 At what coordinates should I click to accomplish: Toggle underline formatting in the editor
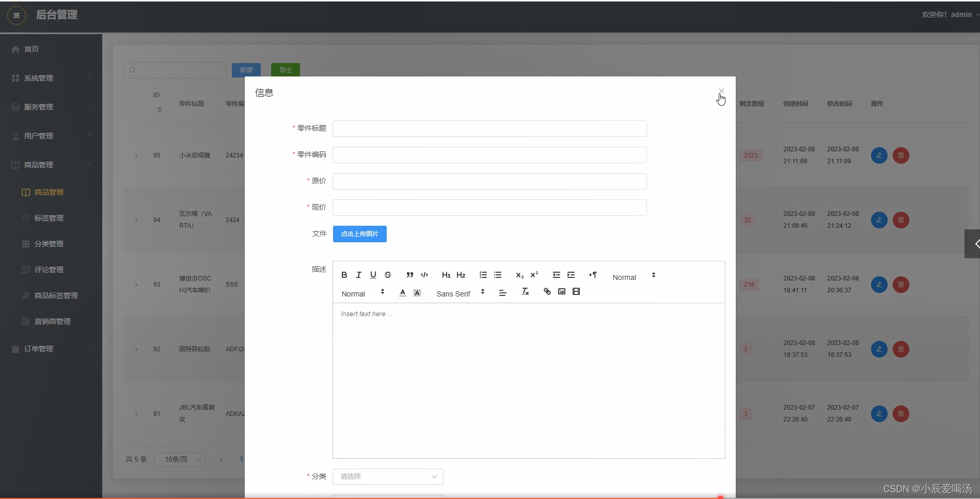click(373, 275)
